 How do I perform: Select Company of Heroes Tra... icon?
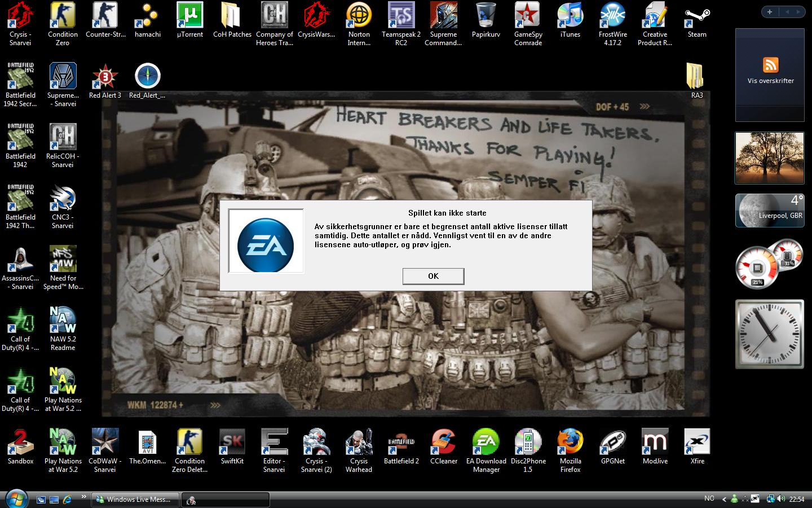275,24
